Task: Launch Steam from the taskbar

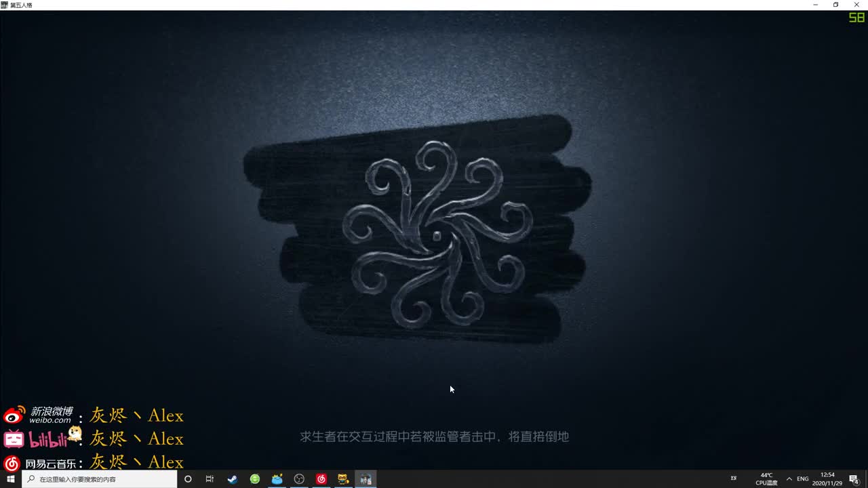Action: [x=232, y=479]
